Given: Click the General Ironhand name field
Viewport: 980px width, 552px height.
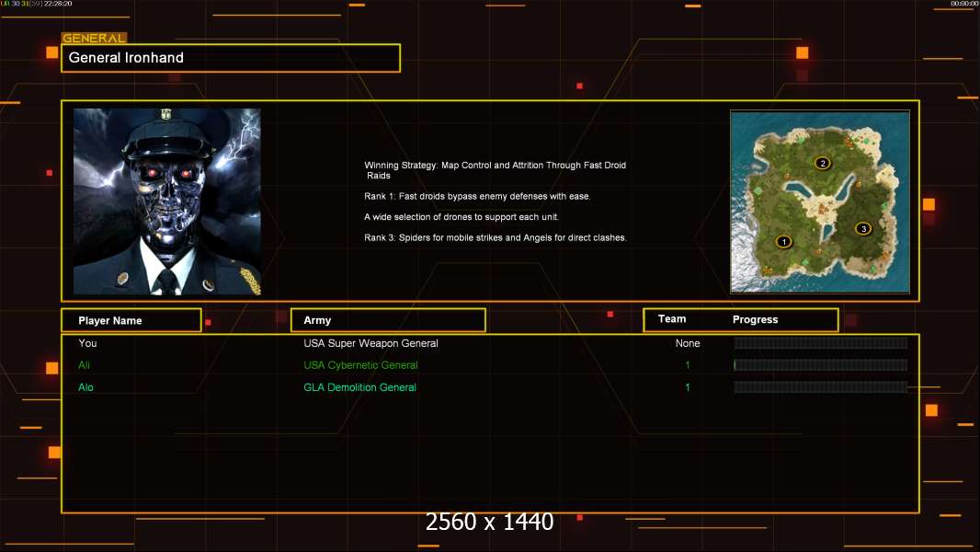Looking at the screenshot, I should 231,58.
